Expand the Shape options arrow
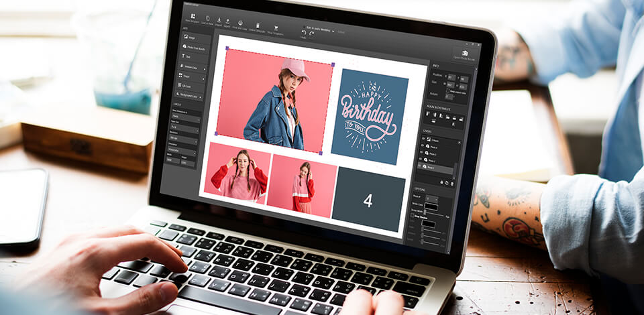The height and width of the screenshot is (315, 644). pyautogui.click(x=203, y=79)
